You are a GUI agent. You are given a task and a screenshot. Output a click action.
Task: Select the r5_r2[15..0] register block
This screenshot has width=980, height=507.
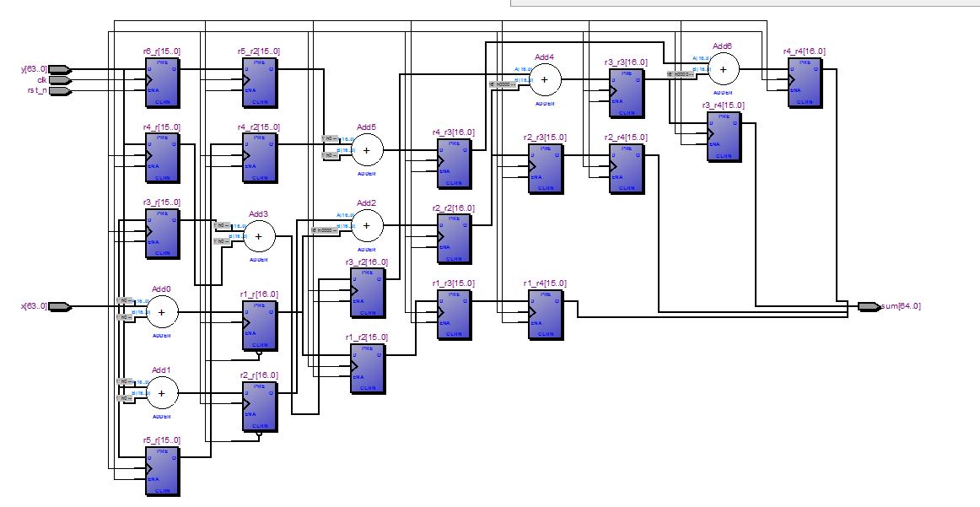(x=260, y=83)
